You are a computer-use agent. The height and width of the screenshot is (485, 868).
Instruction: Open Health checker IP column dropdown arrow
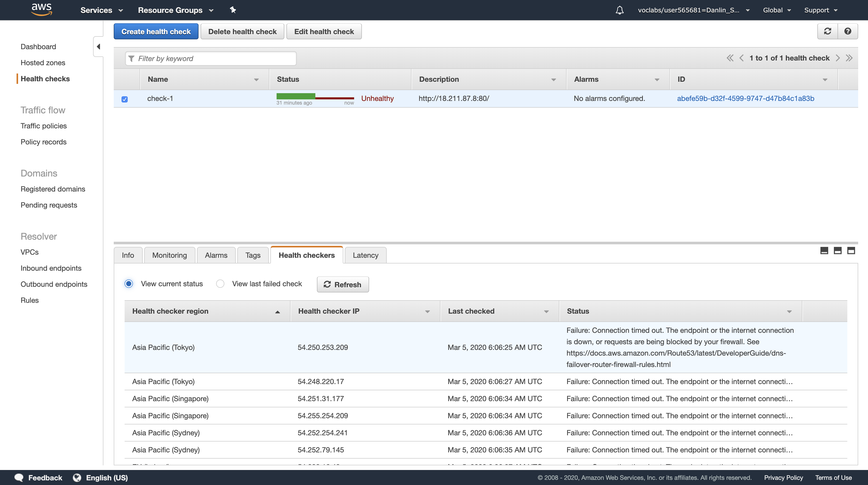click(427, 312)
